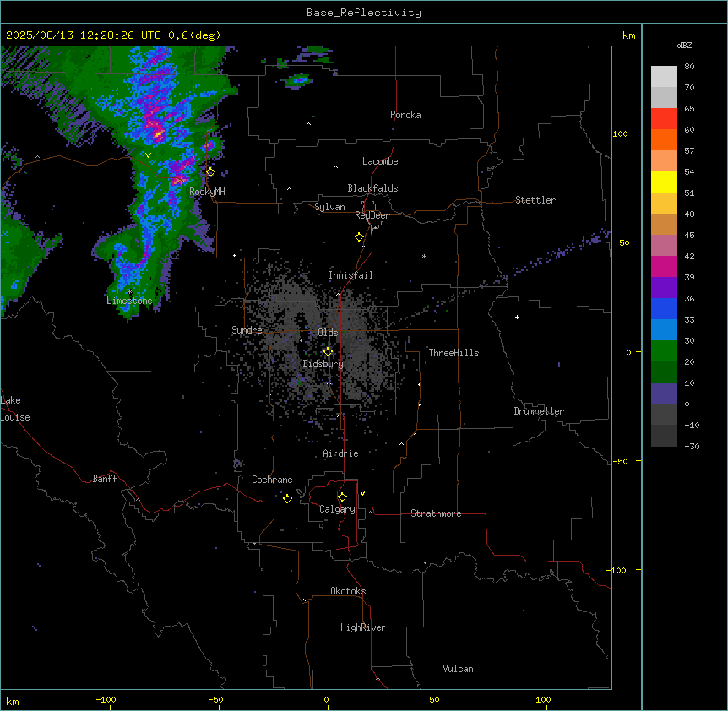This screenshot has width=728, height=711.
Task: Click the Drumheller label
Action: [539, 411]
